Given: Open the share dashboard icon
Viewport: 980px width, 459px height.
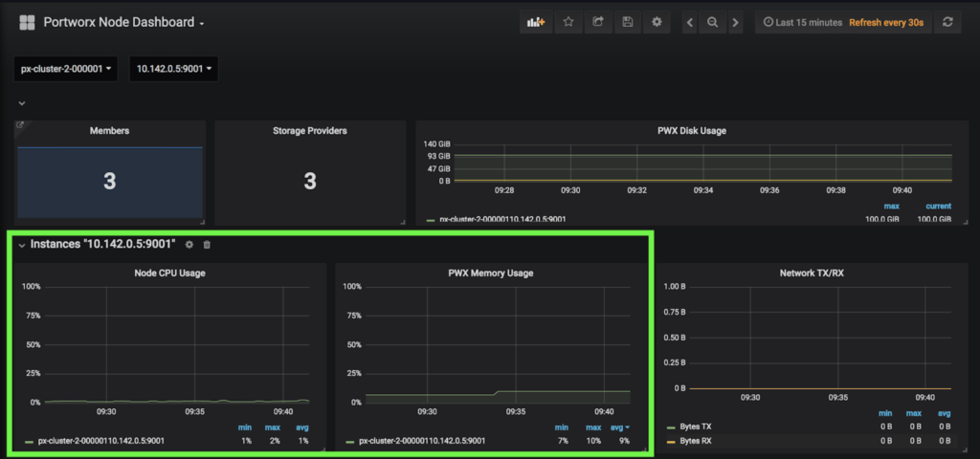Looking at the screenshot, I should [x=598, y=22].
